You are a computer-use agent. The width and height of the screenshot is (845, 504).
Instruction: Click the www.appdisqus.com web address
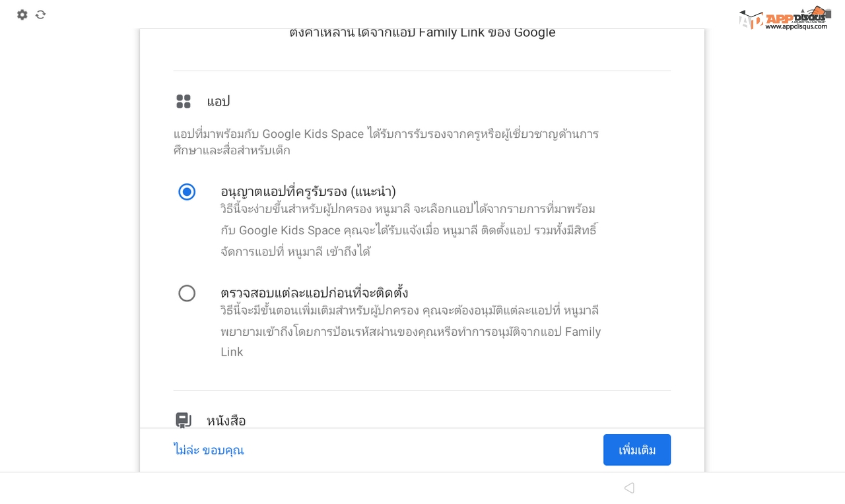click(x=796, y=26)
